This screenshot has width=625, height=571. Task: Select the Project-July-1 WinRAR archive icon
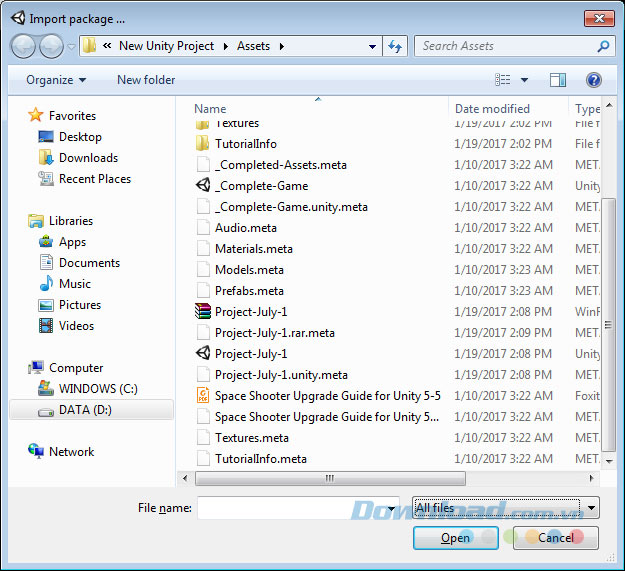click(203, 312)
